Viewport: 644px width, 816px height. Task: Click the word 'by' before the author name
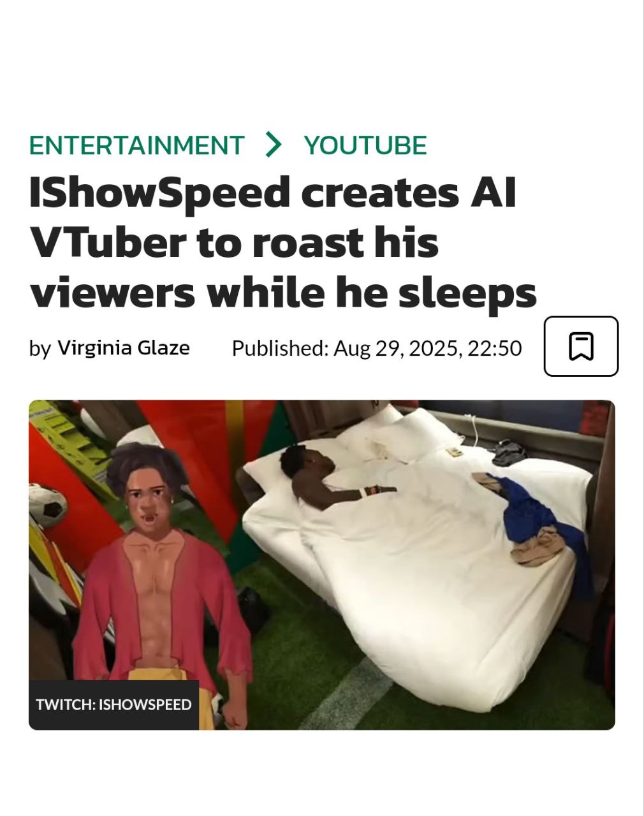coord(40,349)
